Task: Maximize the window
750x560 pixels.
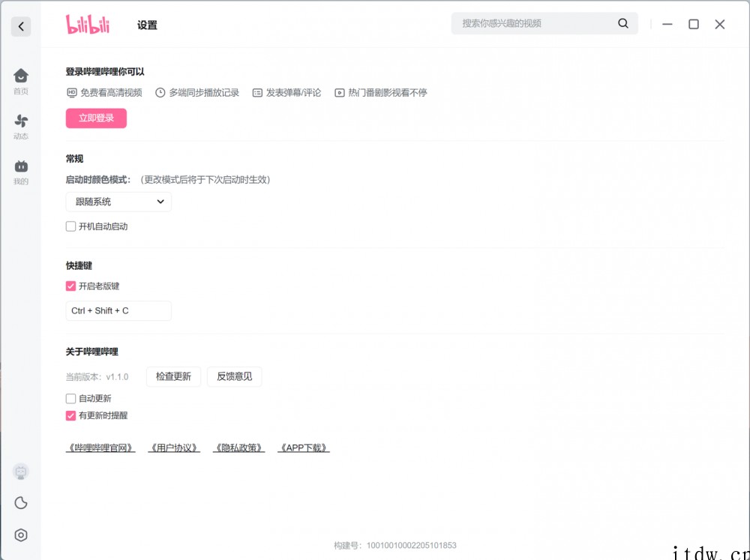Action: pos(694,24)
